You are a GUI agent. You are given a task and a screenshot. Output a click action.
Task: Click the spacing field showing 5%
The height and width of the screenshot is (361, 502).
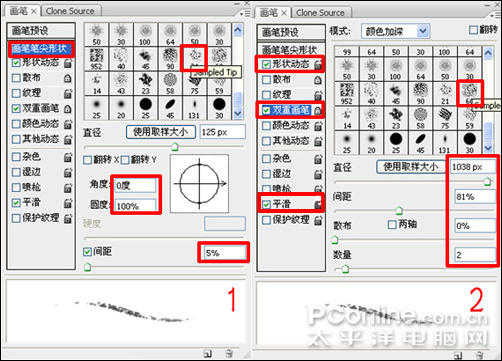224,253
